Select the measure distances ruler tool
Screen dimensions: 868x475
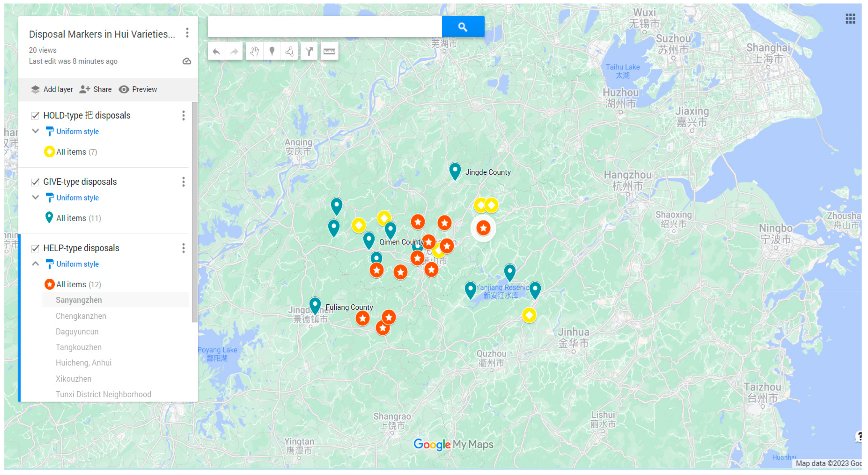tap(329, 51)
